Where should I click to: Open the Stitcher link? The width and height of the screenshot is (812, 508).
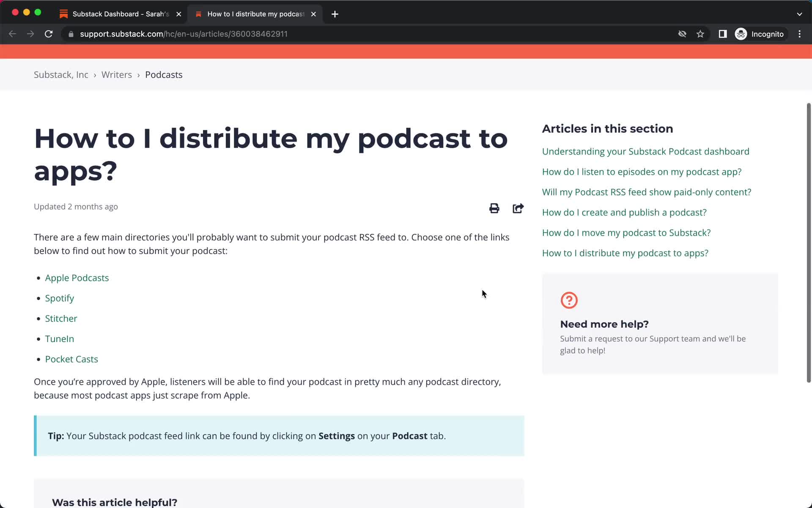point(61,318)
